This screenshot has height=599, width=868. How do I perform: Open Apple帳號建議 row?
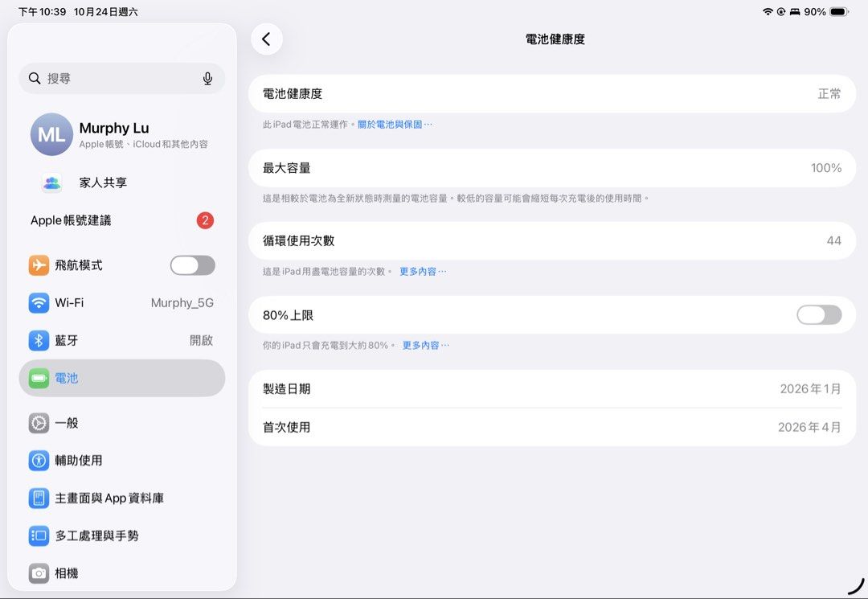click(x=122, y=220)
